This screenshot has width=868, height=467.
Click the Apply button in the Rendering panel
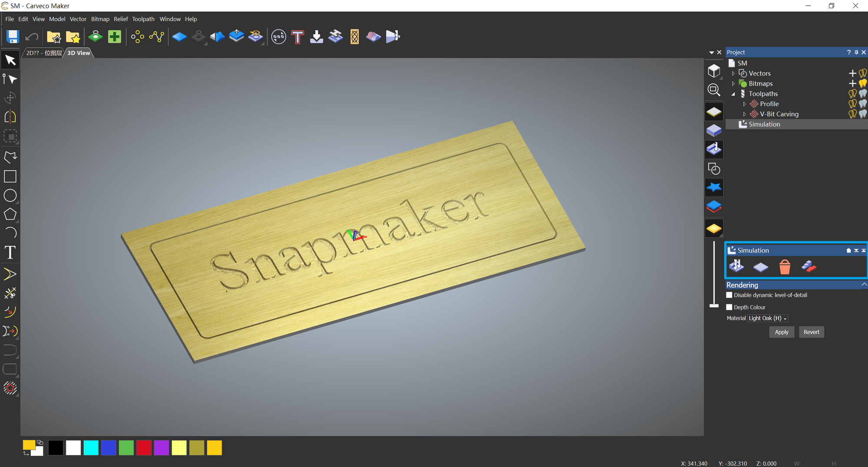coord(782,332)
